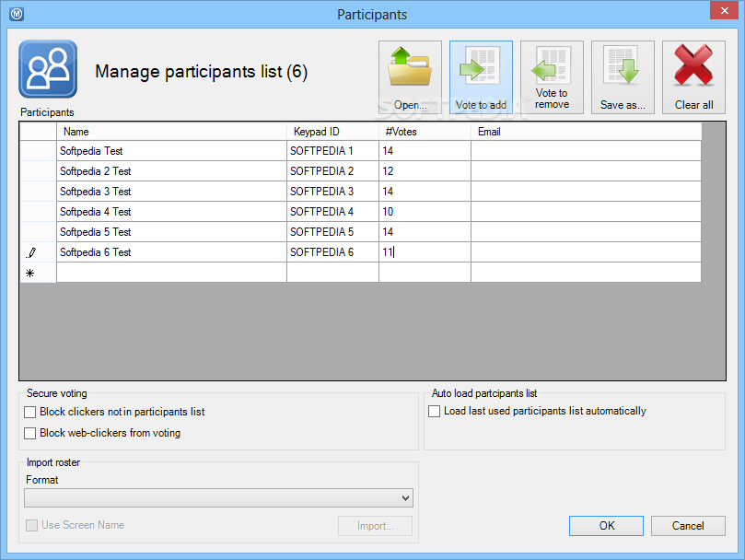Image resolution: width=745 pixels, height=560 pixels.
Task: Clear all participants with red X
Action: (x=693, y=77)
